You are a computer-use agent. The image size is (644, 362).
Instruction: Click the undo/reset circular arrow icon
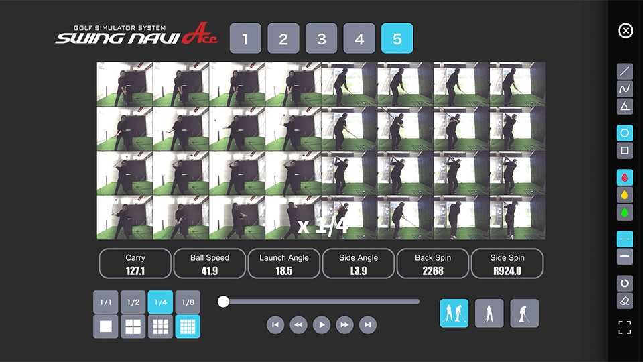coord(625,283)
